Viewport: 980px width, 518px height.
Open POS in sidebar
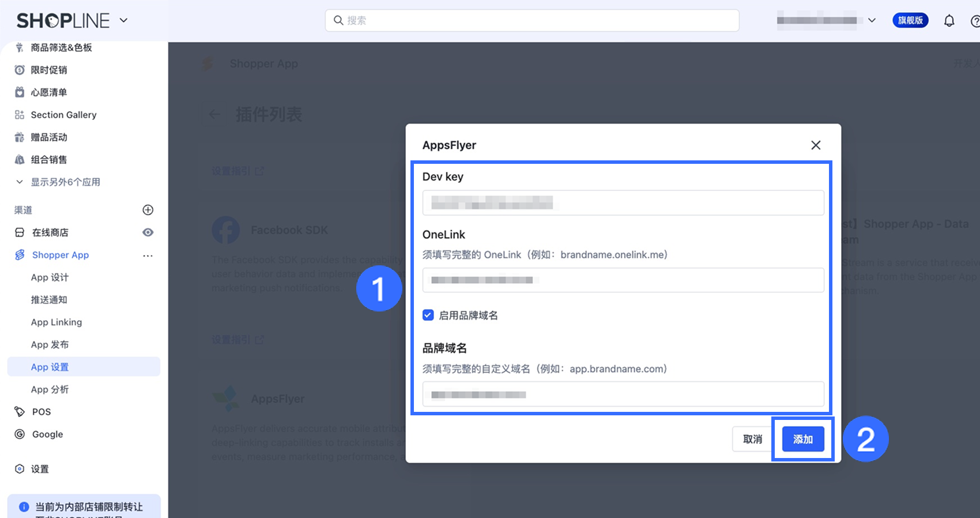[42, 412]
